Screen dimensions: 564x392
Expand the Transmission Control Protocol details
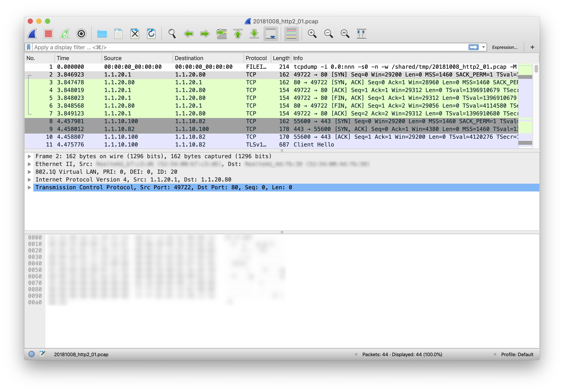[x=29, y=187]
